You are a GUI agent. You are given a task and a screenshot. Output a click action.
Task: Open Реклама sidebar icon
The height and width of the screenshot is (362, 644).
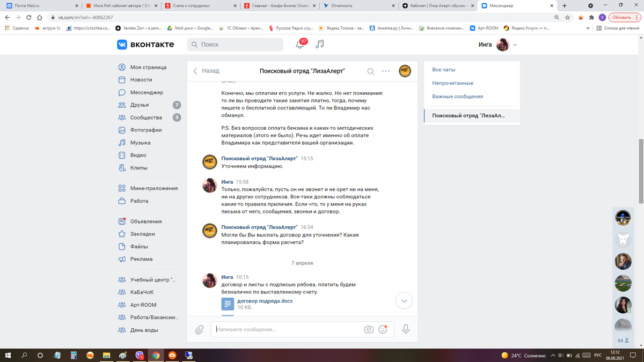point(122,259)
